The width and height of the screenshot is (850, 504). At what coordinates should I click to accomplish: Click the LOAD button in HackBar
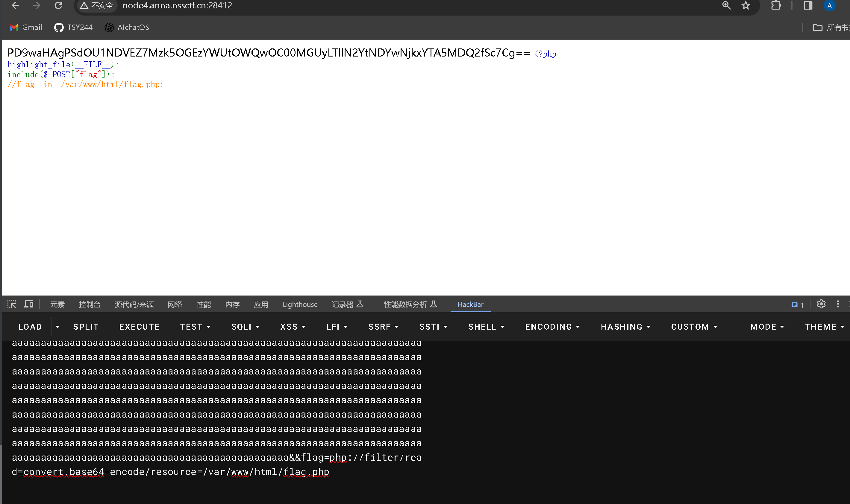coord(29,326)
